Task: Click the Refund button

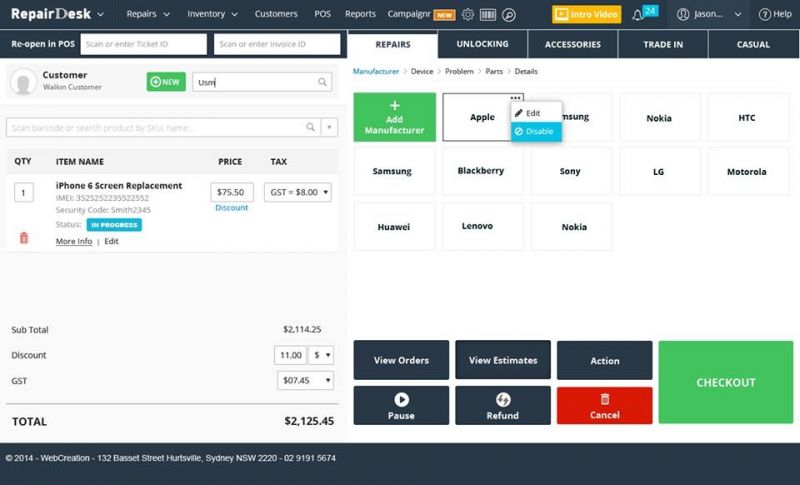Action: click(x=503, y=405)
